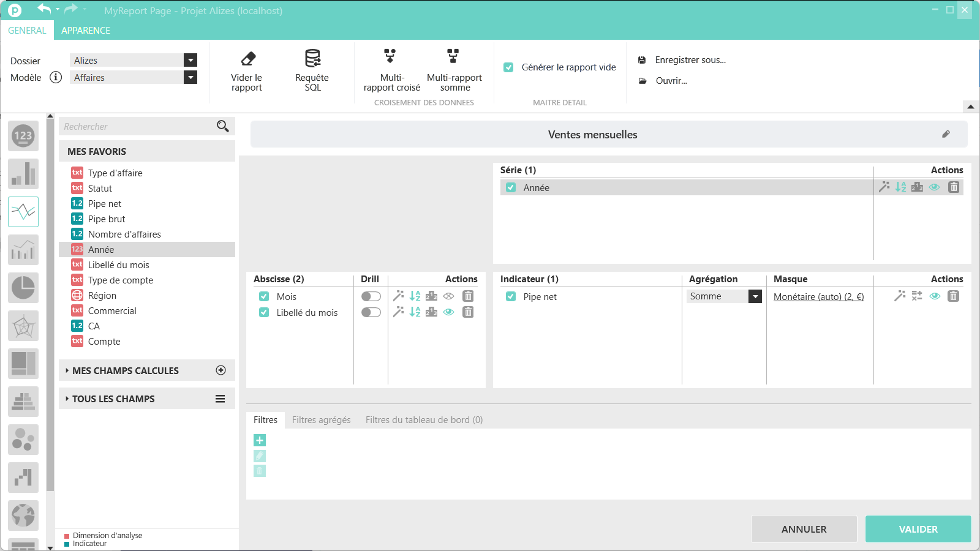The height and width of the screenshot is (551, 980).
Task: Delete the Année series with trash icon
Action: coord(954,187)
